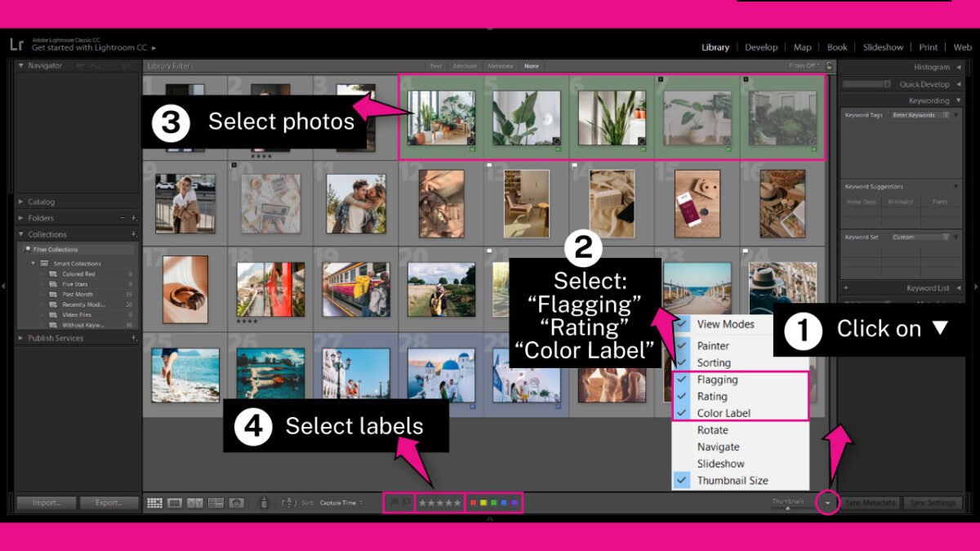Activate Survey view mode
The height and width of the screenshot is (551, 980).
[x=216, y=502]
